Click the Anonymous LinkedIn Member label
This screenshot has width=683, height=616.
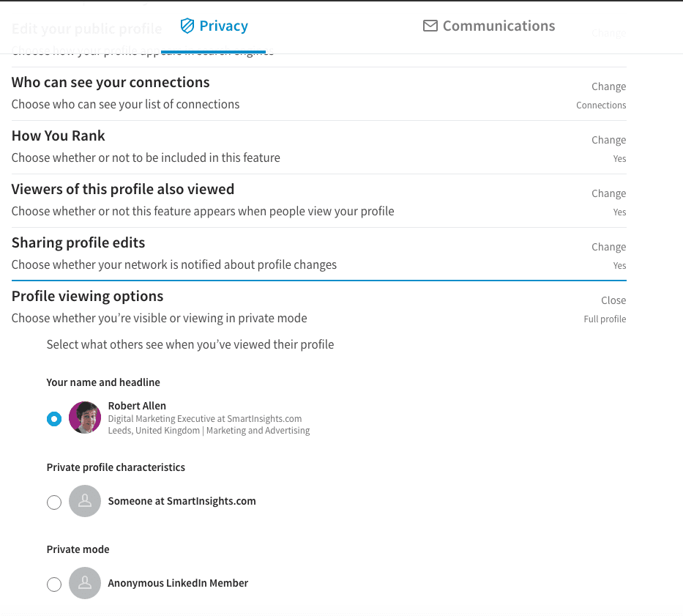tap(178, 584)
